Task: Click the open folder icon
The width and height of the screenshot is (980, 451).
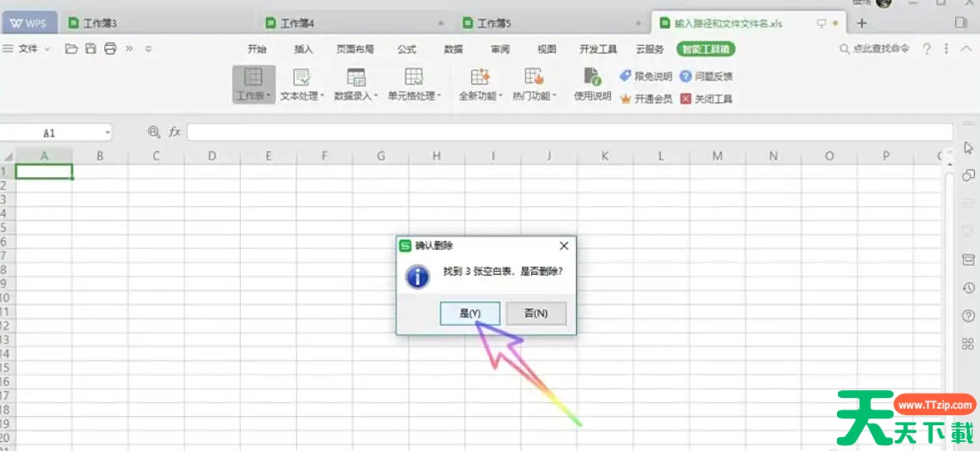Action: click(x=71, y=48)
